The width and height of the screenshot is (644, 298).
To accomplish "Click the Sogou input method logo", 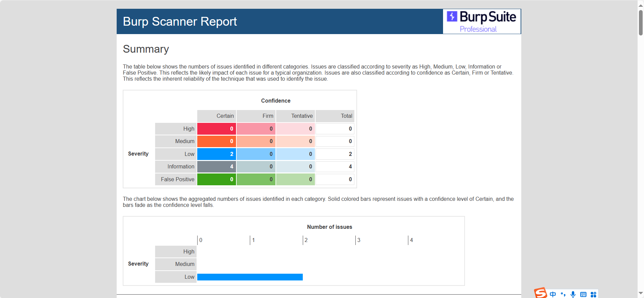I will coord(540,293).
